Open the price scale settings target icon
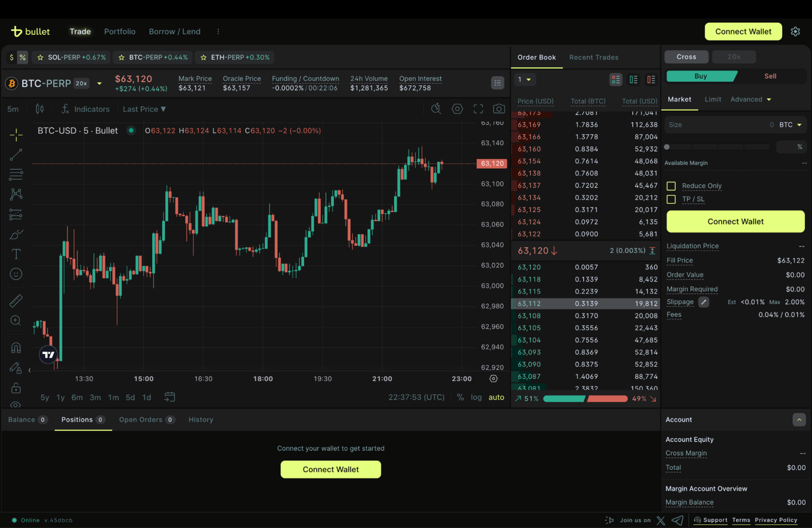The image size is (812, 528). (493, 379)
